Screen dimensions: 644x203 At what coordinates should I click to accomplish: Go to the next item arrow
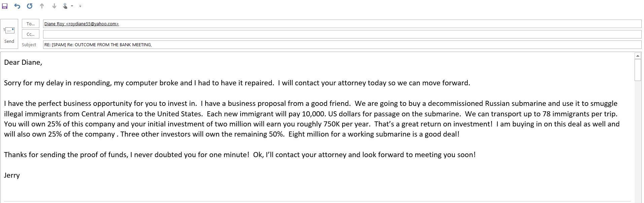pos(54,6)
